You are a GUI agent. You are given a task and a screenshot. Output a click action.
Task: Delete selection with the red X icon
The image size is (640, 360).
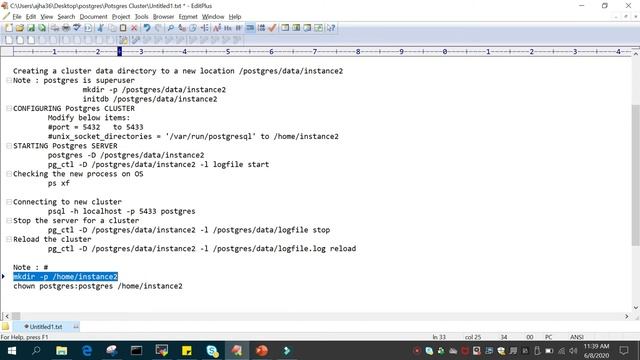[x=134, y=28]
